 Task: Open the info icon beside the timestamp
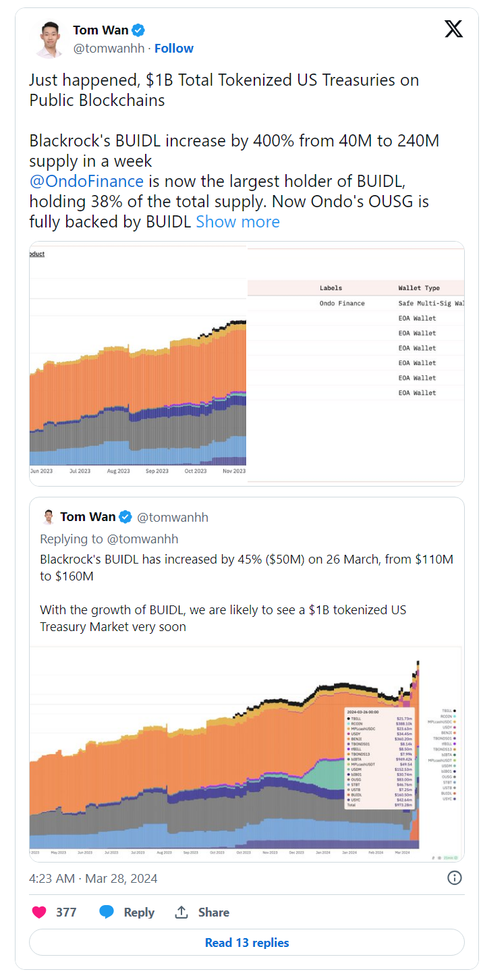coord(455,877)
